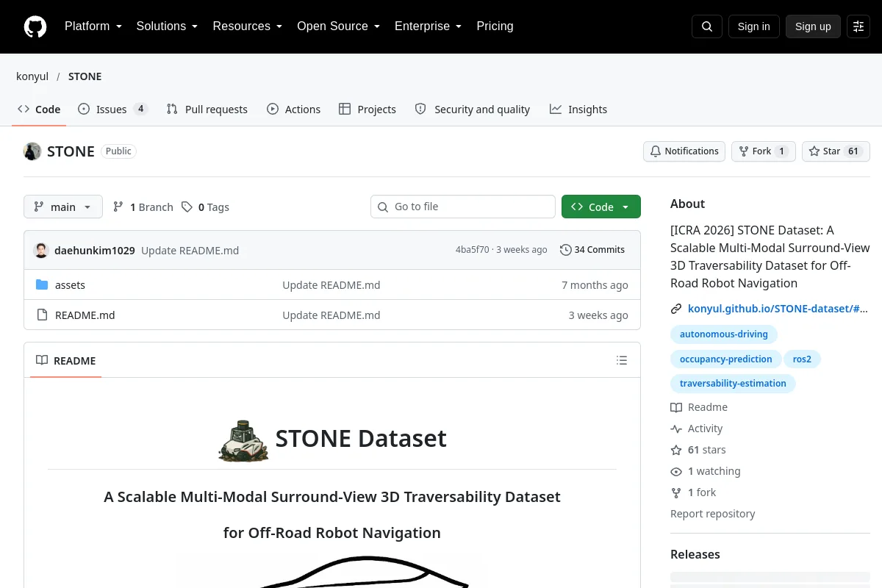Expand the Solutions menu

(x=167, y=26)
